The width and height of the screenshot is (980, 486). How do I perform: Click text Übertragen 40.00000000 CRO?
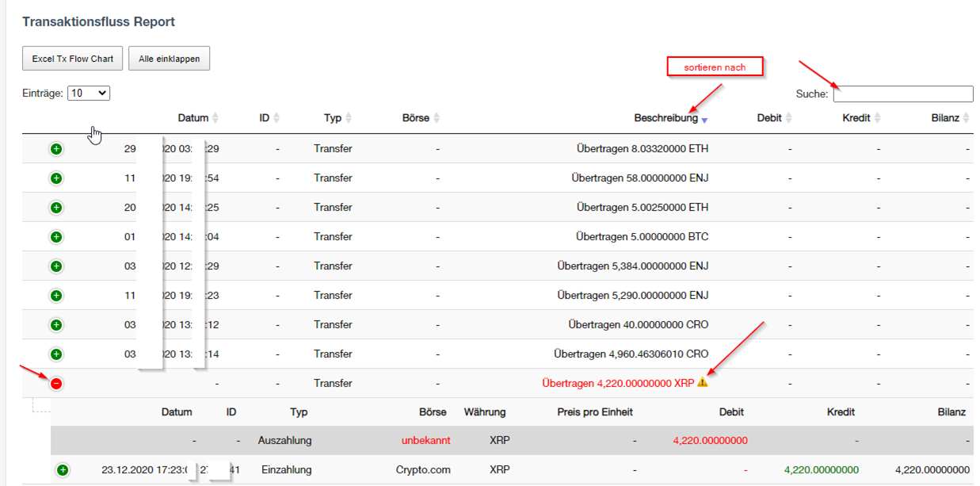pyautogui.click(x=639, y=325)
